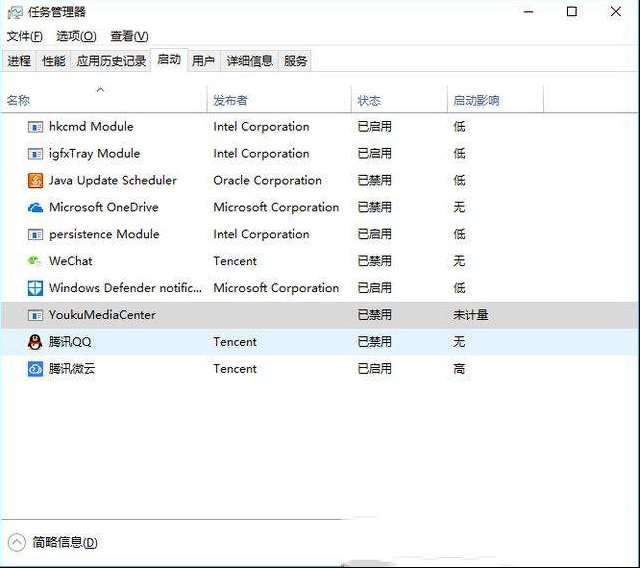Viewport: 640px width, 568px height.
Task: Click the Task Manager title bar icon
Action: [15, 12]
